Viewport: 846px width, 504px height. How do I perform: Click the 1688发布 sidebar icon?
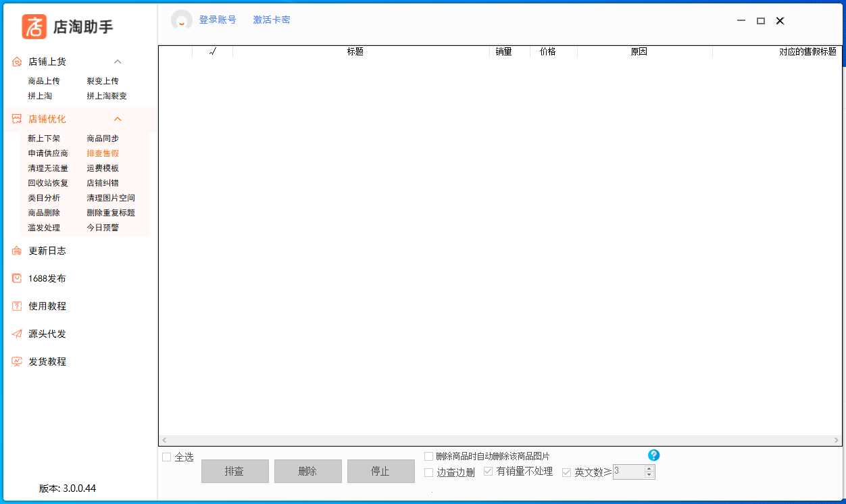17,278
